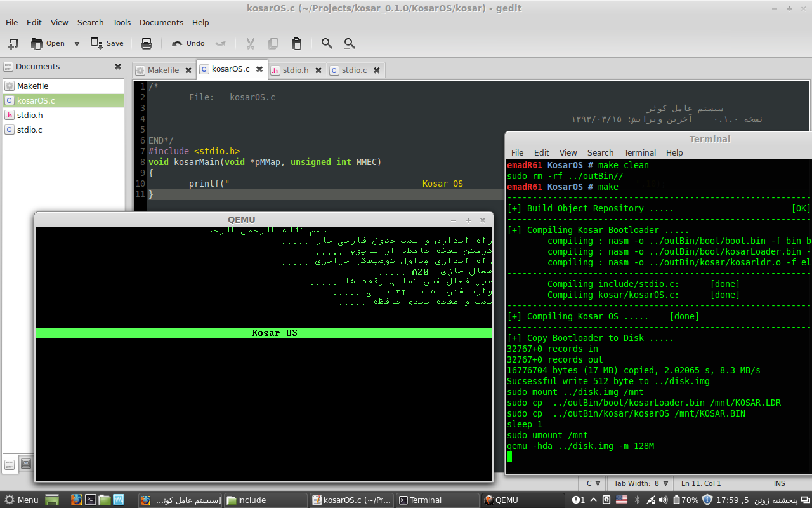Open the gedit Documents menu
Image resolution: width=812 pixels, height=508 pixels.
161,22
